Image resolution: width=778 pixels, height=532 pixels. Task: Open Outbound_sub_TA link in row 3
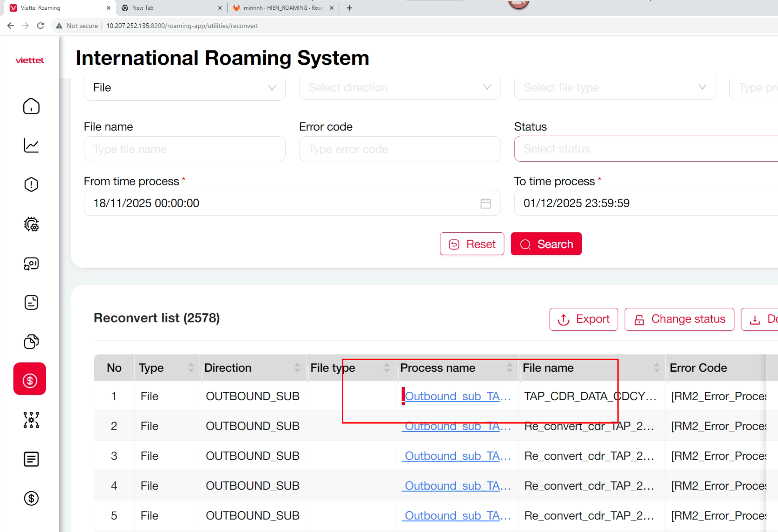pos(457,456)
